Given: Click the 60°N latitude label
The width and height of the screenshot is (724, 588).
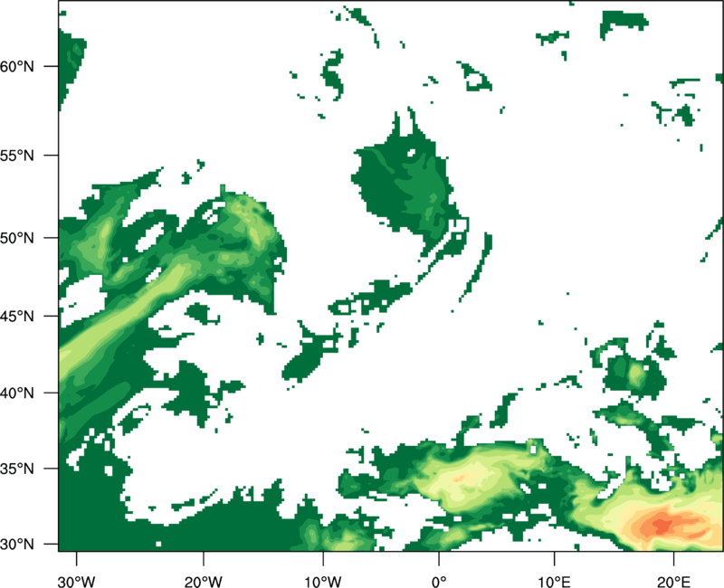Looking at the screenshot, I should pos(17,66).
